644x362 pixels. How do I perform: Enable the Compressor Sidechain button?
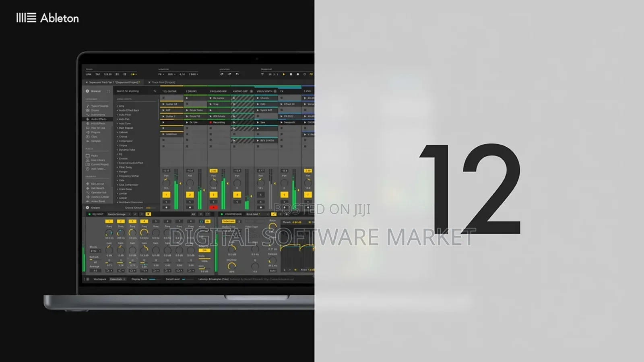(229, 222)
